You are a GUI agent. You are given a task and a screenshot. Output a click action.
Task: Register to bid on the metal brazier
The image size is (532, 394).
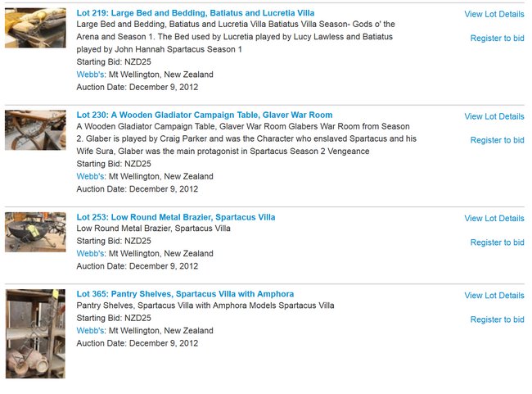(498, 242)
